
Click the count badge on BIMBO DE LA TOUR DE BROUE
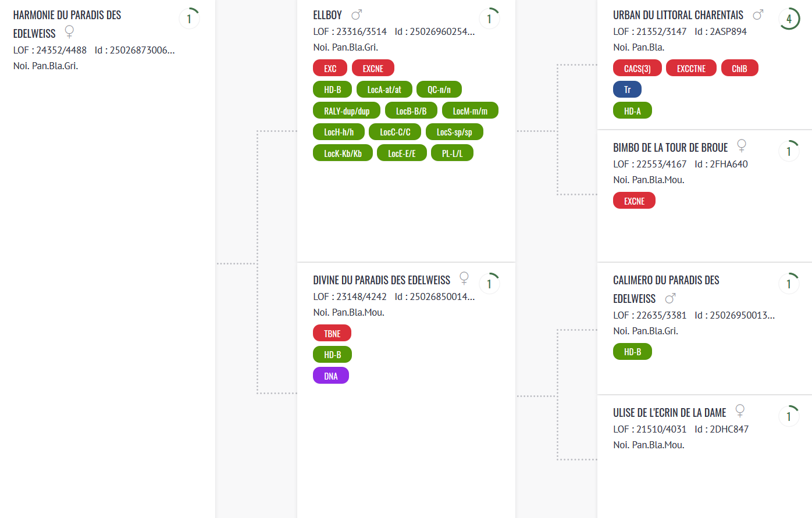pyautogui.click(x=789, y=151)
